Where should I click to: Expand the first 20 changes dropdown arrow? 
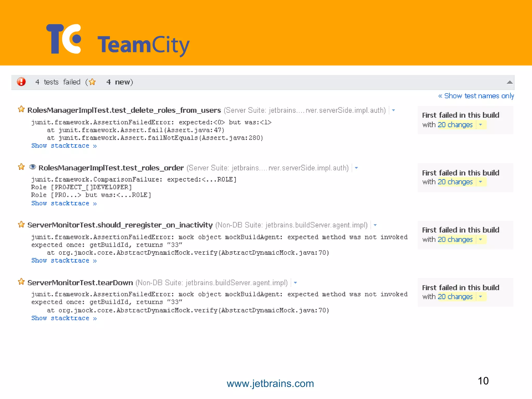pyautogui.click(x=481, y=125)
